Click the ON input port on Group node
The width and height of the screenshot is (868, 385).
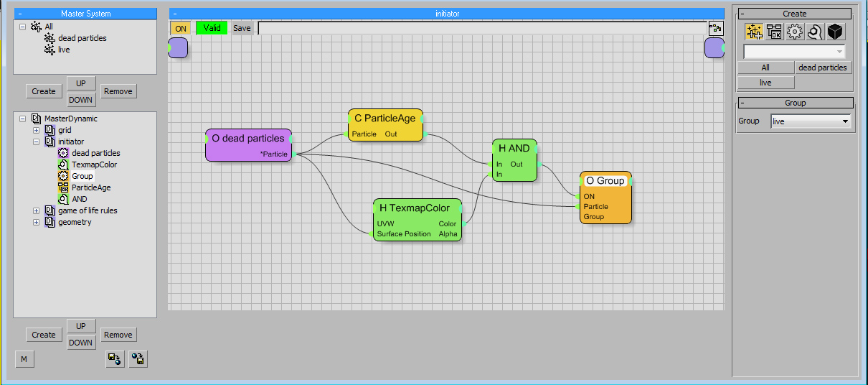coord(589,197)
